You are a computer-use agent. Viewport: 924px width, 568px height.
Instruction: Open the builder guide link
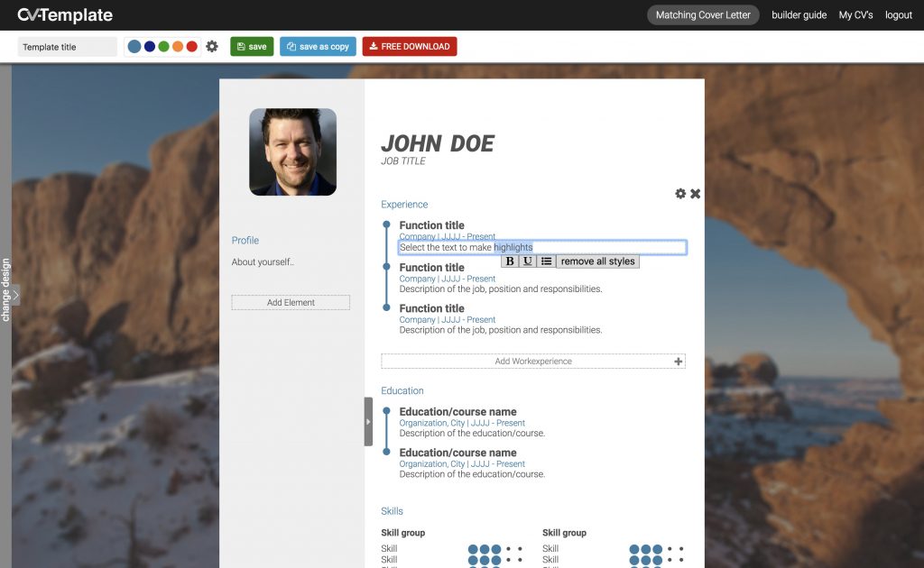pyautogui.click(x=799, y=14)
